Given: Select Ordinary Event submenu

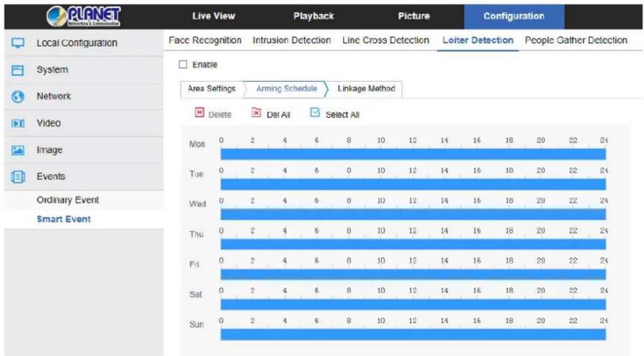Looking at the screenshot, I should pos(68,200).
